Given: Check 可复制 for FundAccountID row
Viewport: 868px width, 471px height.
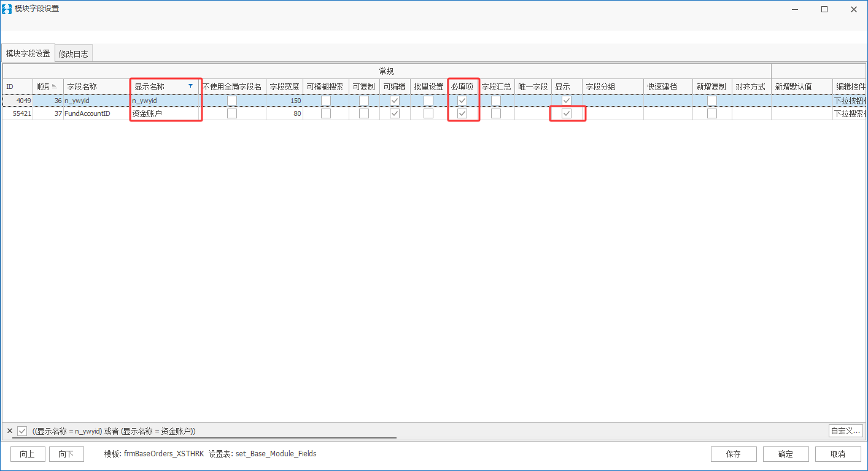Looking at the screenshot, I should coord(364,113).
